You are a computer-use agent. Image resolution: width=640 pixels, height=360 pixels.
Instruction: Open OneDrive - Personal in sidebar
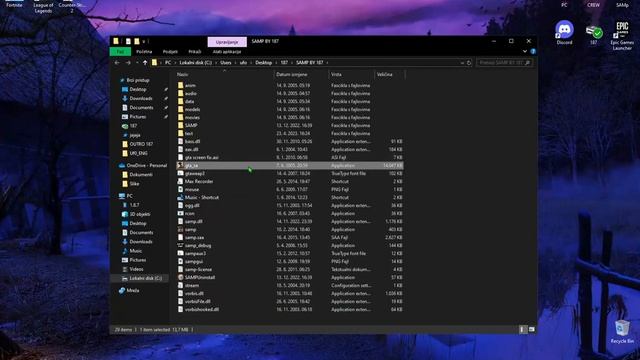click(143, 165)
